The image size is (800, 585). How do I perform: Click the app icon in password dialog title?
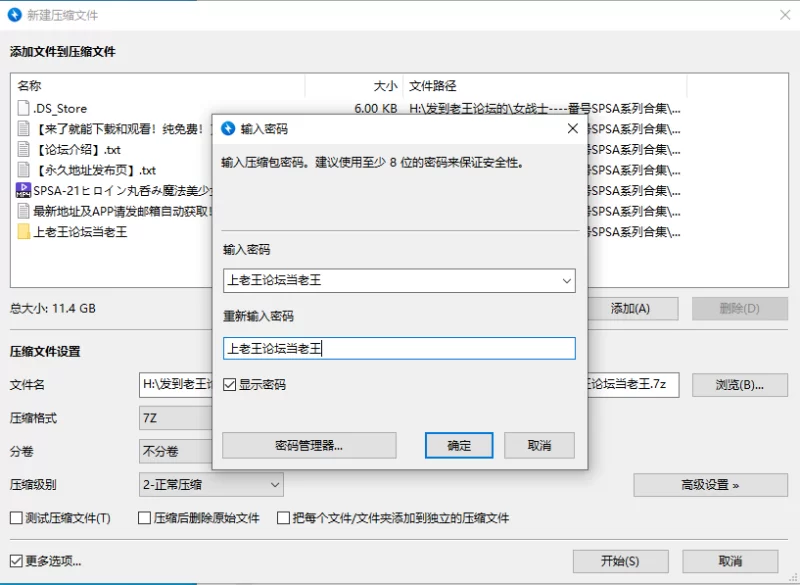228,129
